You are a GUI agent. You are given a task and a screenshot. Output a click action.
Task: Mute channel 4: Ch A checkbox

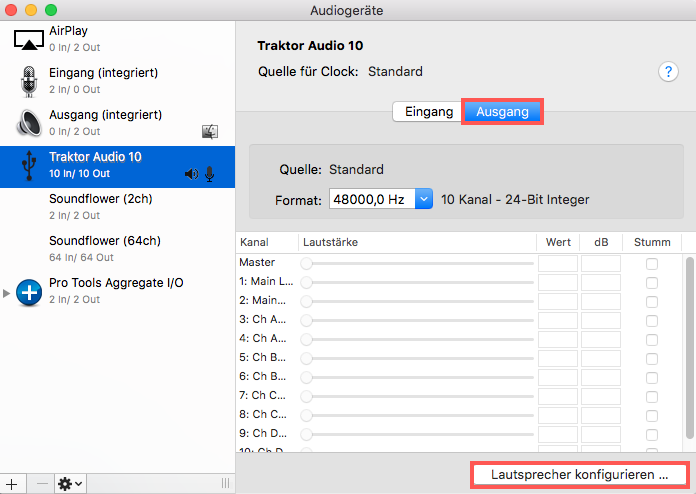(652, 340)
